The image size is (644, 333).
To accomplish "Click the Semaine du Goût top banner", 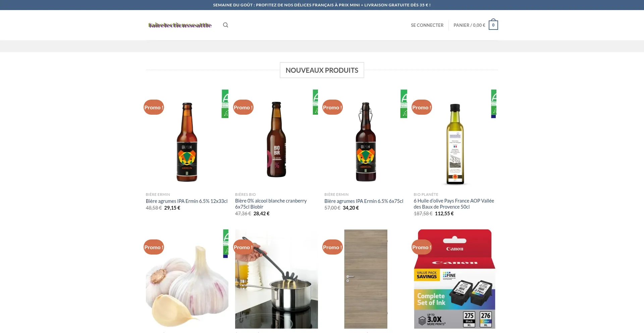I will [x=322, y=5].
